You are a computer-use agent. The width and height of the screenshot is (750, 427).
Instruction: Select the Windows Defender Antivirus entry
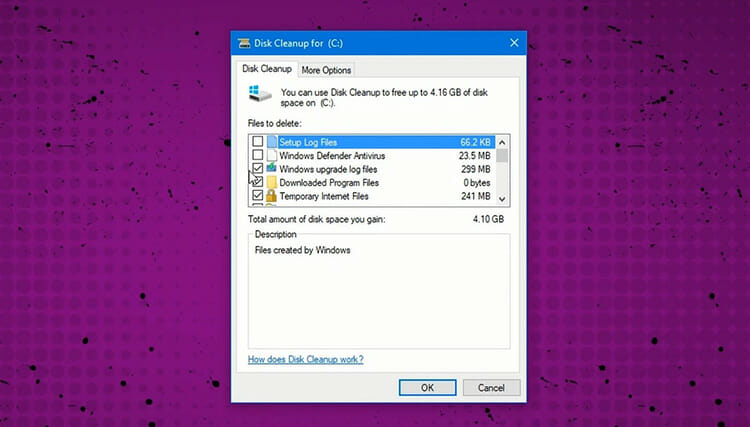click(372, 155)
